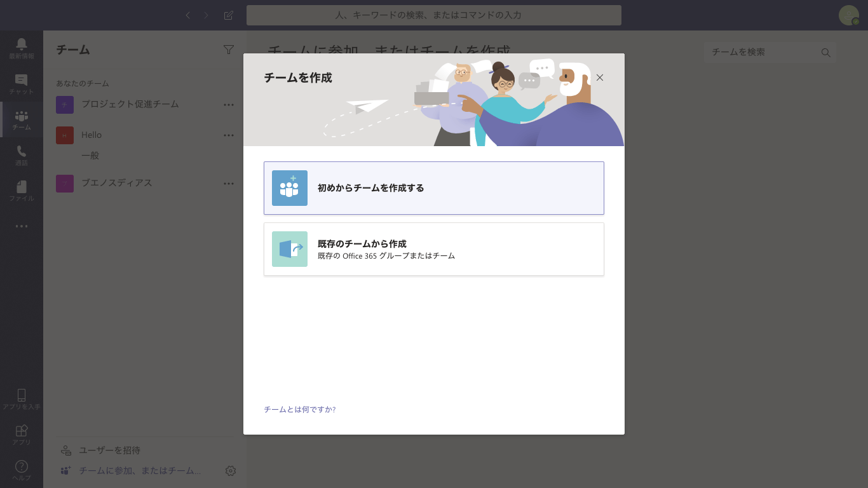The height and width of the screenshot is (488, 868).
Task: Select 初めからチームを作成する option
Action: [433, 188]
